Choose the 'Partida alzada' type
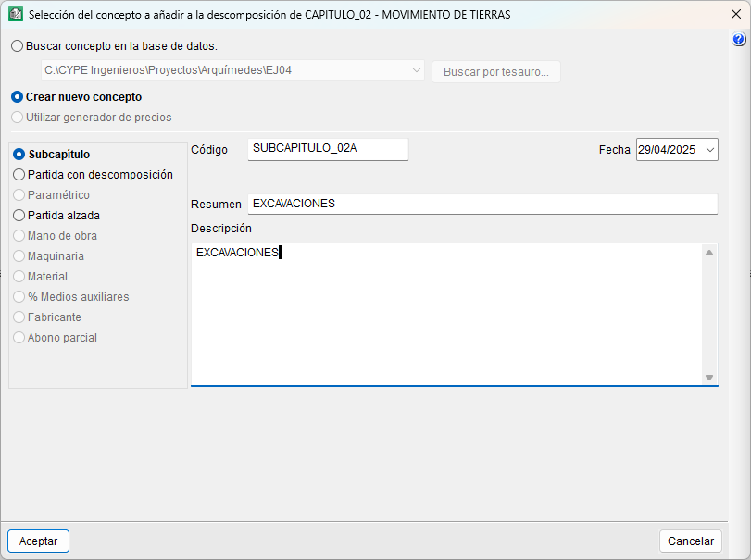Image resolution: width=751 pixels, height=560 pixels. point(56,216)
